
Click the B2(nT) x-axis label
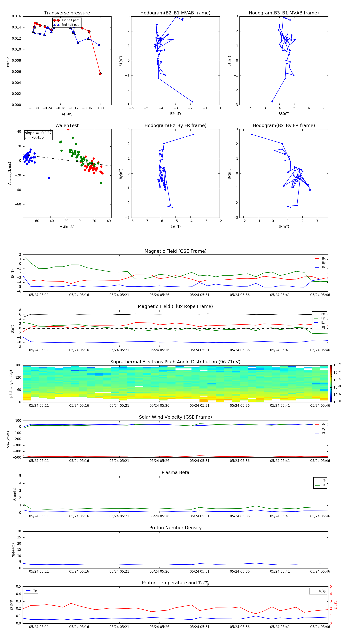point(175,114)
